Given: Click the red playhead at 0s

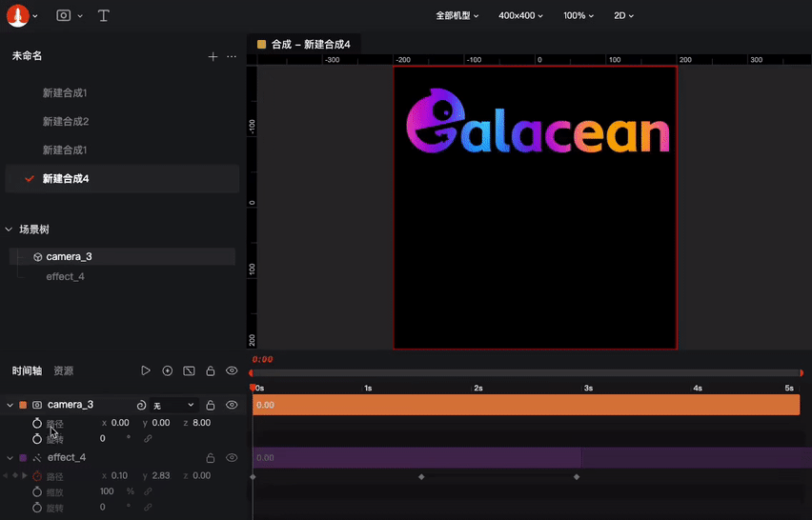Looking at the screenshot, I should point(253,387).
